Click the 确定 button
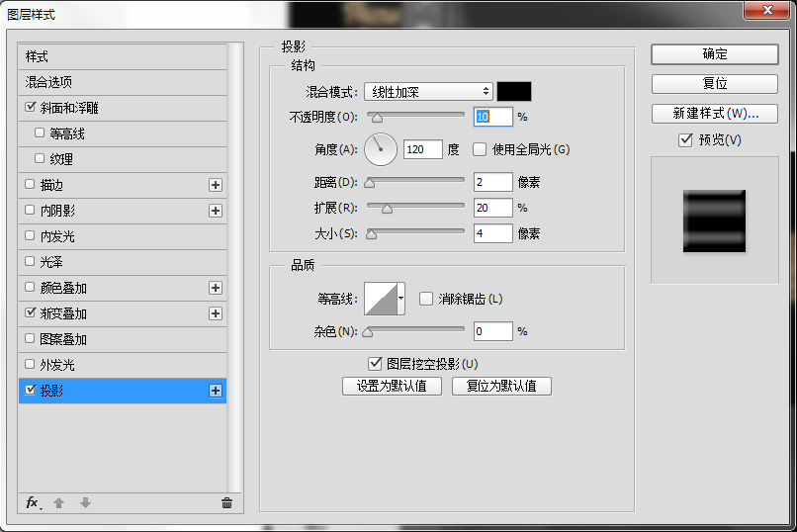This screenshot has height=532, width=797. [715, 54]
